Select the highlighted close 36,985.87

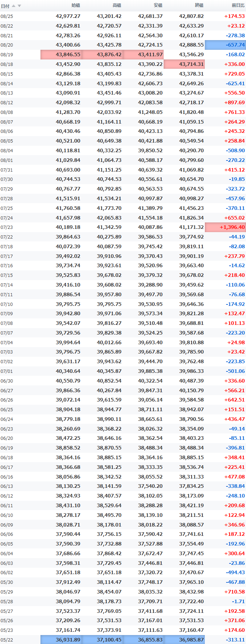(x=184, y=639)
